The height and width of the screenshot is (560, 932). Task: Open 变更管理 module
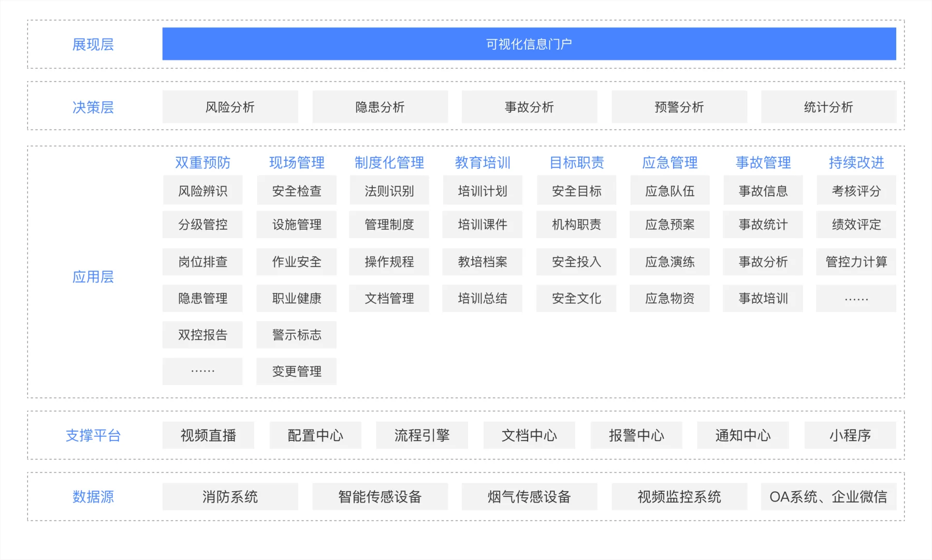coord(297,371)
